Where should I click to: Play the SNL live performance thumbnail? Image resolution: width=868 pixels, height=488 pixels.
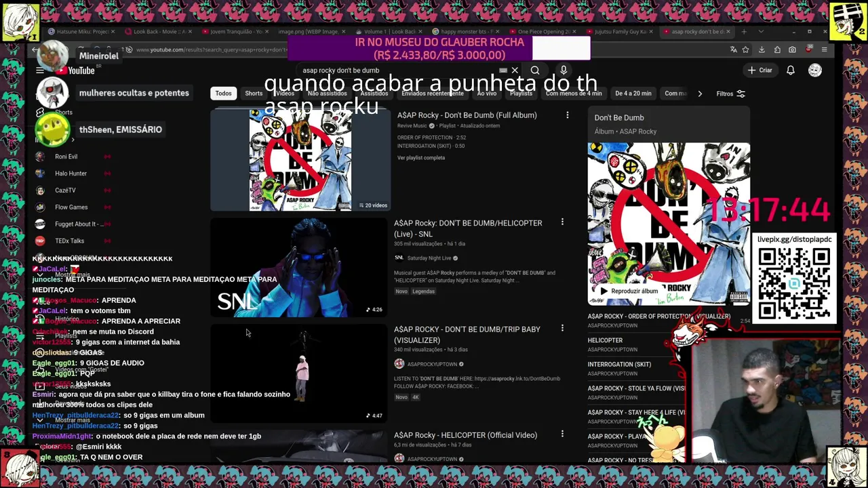coord(298,267)
